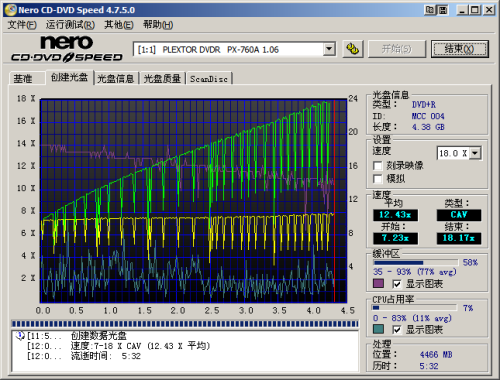The height and width of the screenshot is (380, 500).
Task: Open the 18.0 X speed dropdown
Action: click(x=475, y=153)
